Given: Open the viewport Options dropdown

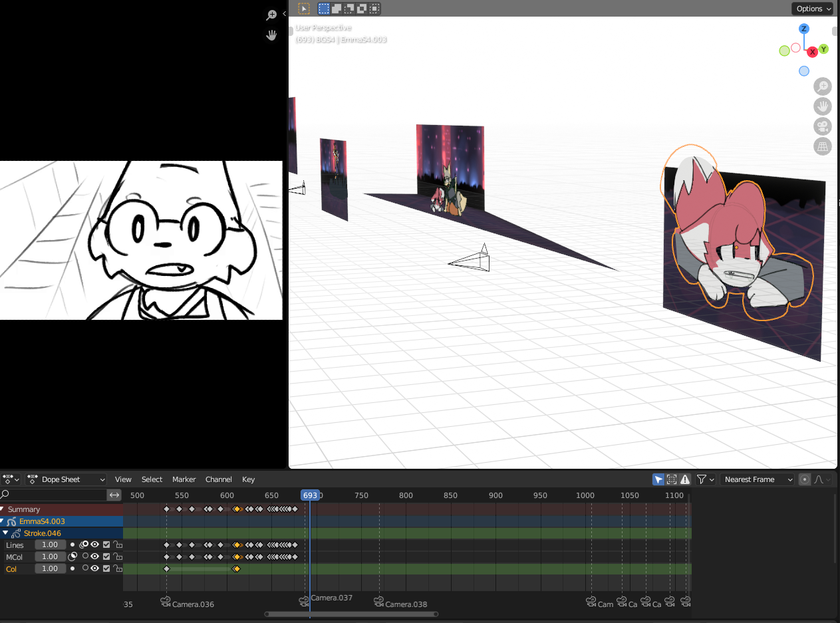Looking at the screenshot, I should (812, 9).
